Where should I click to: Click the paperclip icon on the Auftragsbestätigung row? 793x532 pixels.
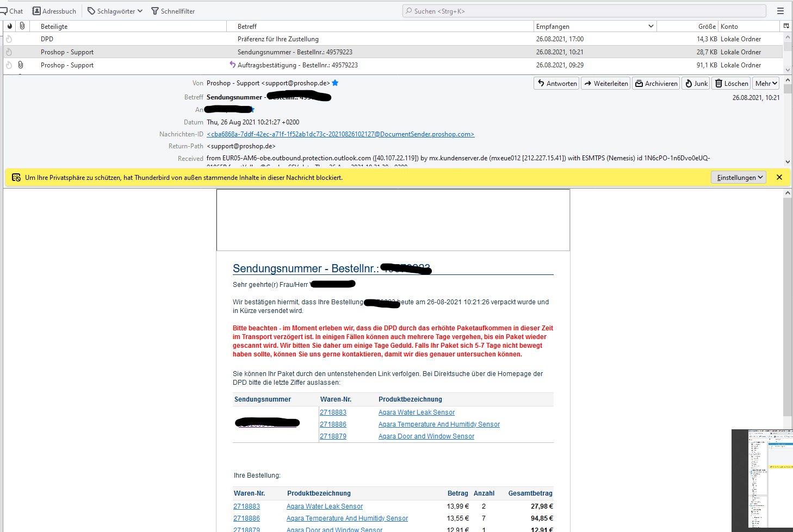click(x=21, y=65)
